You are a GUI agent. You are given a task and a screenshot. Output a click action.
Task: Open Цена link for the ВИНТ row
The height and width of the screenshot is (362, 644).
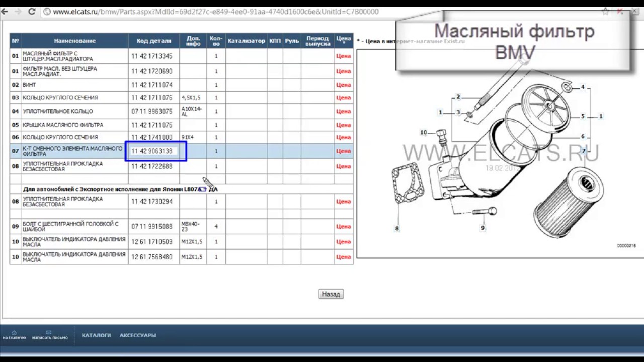click(x=344, y=85)
